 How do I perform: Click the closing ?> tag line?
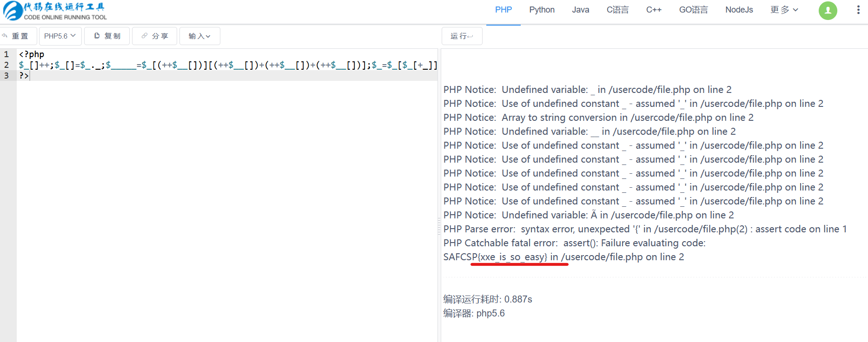(24, 75)
